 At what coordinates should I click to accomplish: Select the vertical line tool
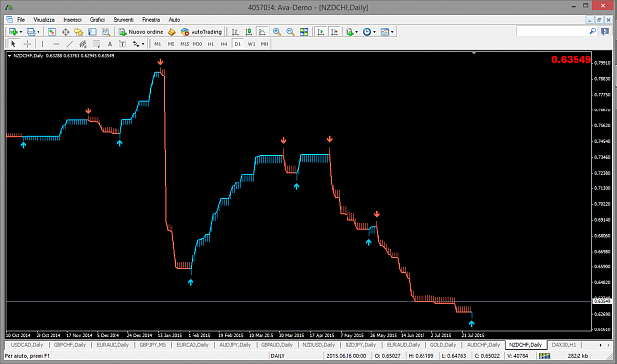pyautogui.click(x=42, y=44)
